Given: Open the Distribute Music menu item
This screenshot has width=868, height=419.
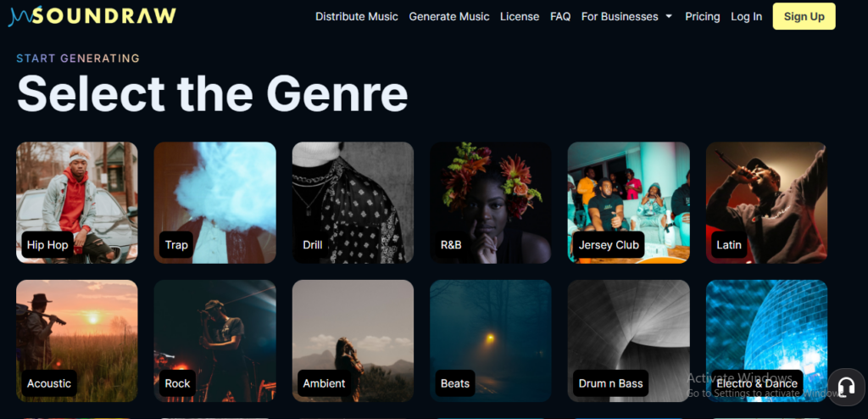Looking at the screenshot, I should pos(357,17).
